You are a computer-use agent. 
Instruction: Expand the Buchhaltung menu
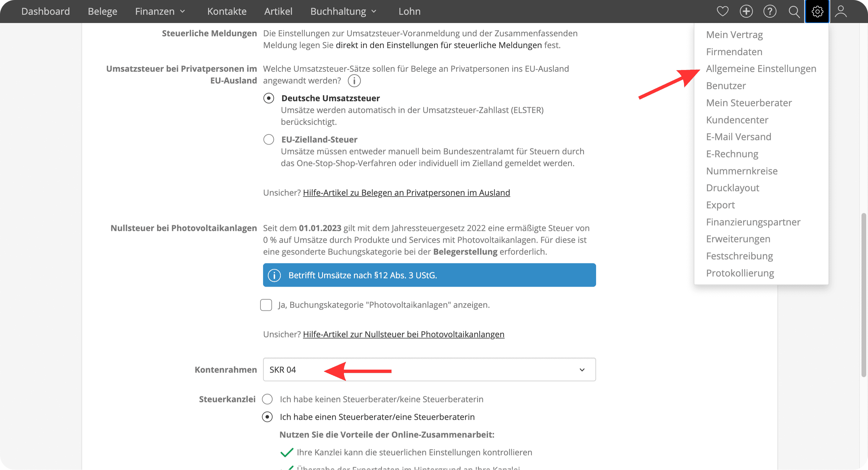coord(343,12)
